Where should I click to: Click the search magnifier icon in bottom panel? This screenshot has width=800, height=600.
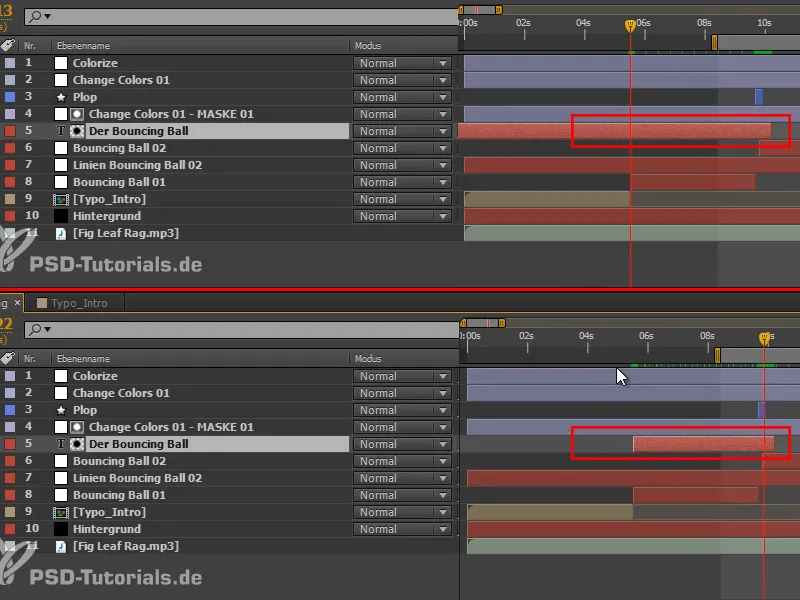point(35,330)
